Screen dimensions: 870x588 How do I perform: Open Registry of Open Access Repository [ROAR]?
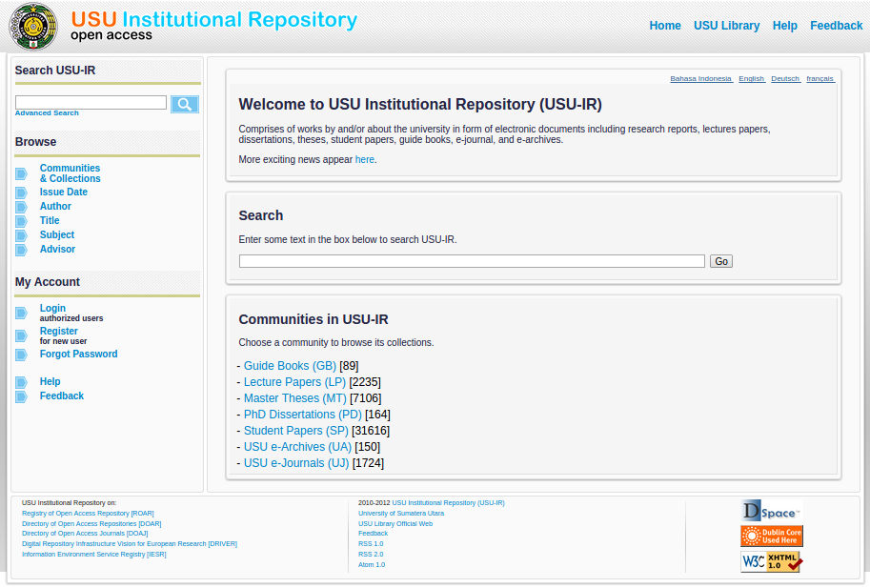pyautogui.click(x=88, y=514)
